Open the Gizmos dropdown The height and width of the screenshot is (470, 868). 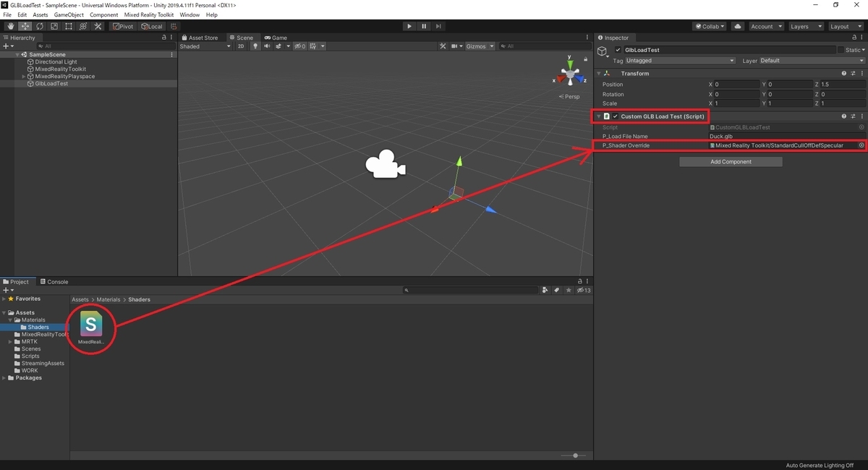[480, 46]
